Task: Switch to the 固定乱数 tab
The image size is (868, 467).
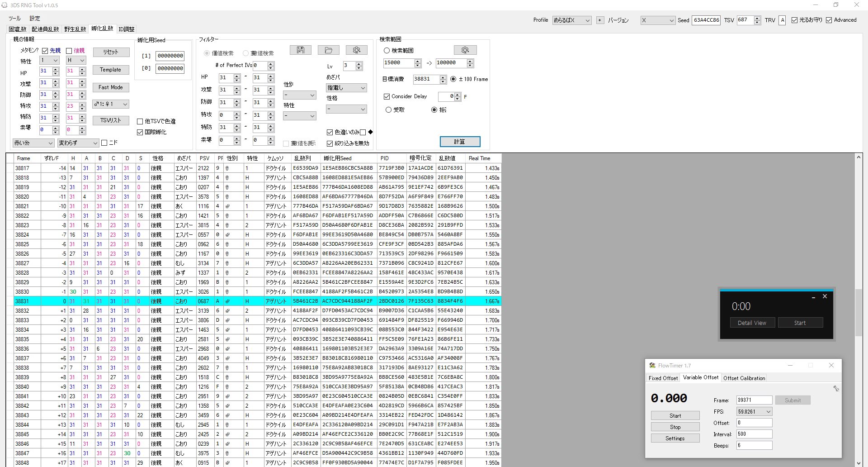Action: pos(18,29)
